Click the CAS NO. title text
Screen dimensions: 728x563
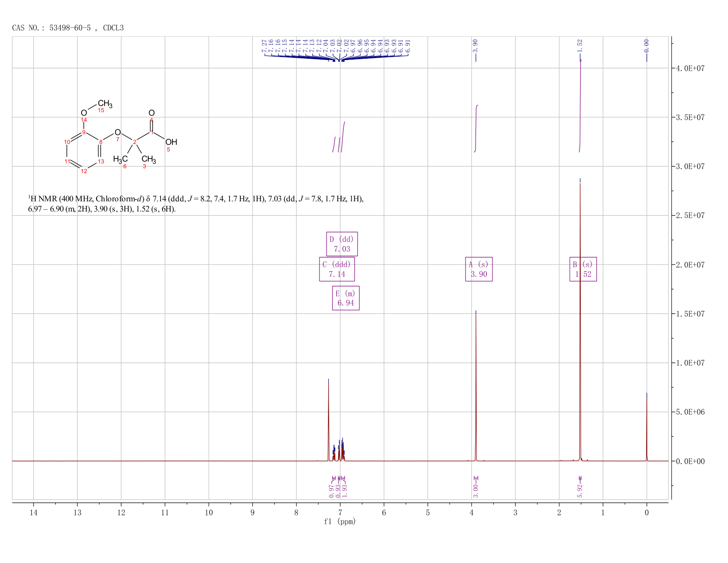[x=68, y=28]
